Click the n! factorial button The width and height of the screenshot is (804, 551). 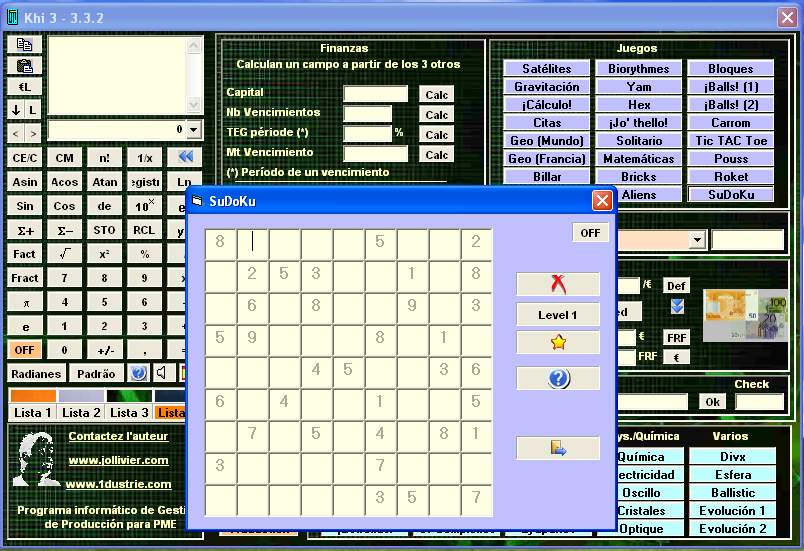click(x=105, y=158)
